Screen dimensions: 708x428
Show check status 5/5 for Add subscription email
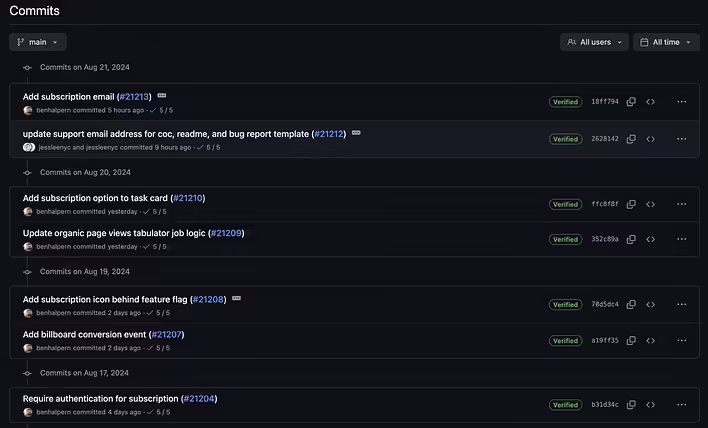pyautogui.click(x=161, y=110)
